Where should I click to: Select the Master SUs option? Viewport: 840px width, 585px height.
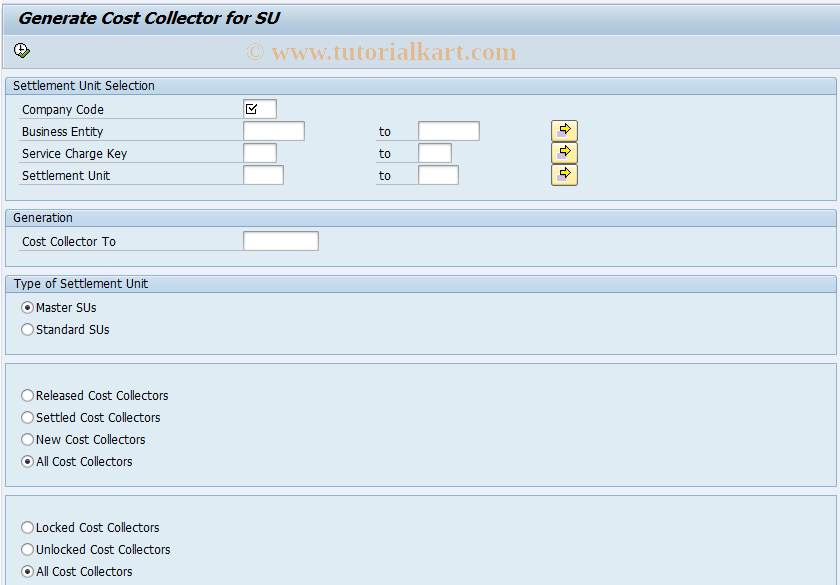pyautogui.click(x=27, y=307)
